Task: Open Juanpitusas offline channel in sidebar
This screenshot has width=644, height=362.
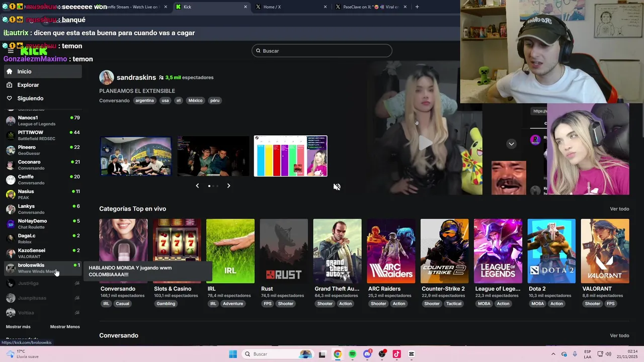Action: coord(43,298)
